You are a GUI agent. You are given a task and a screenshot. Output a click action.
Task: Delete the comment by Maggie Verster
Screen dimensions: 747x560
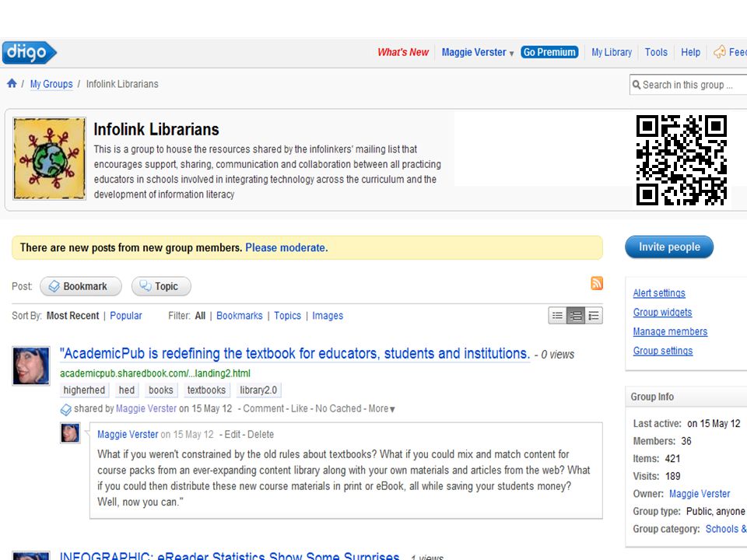261,434
